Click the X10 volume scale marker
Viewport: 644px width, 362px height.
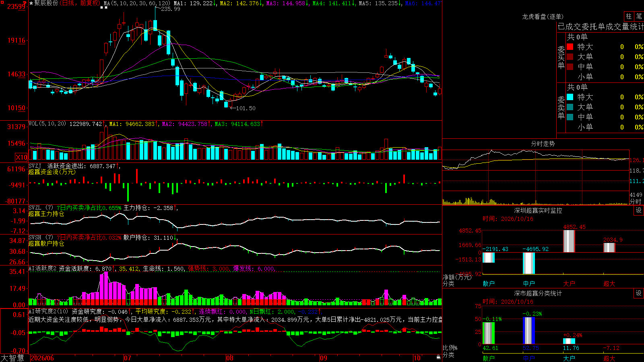pyautogui.click(x=21, y=157)
